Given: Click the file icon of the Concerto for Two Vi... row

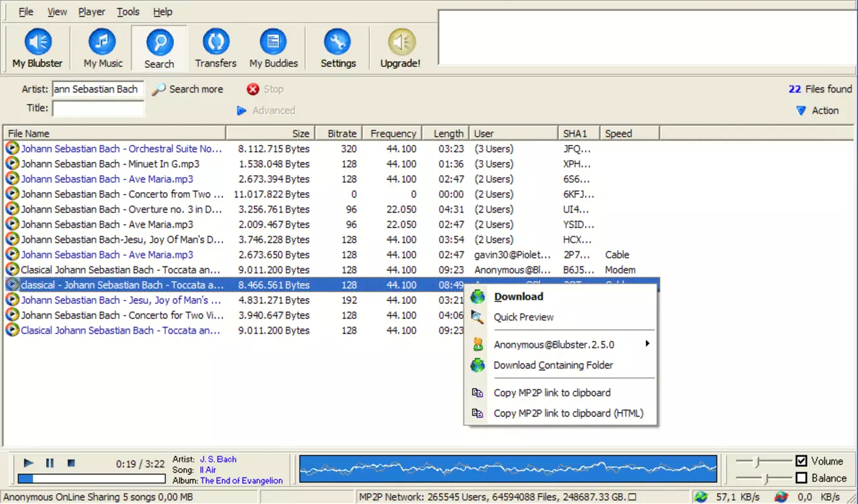Looking at the screenshot, I should [x=12, y=315].
